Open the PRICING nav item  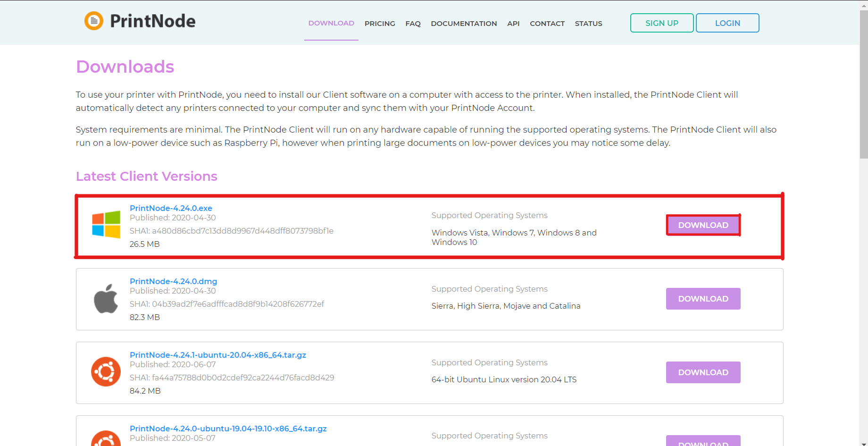(x=380, y=24)
